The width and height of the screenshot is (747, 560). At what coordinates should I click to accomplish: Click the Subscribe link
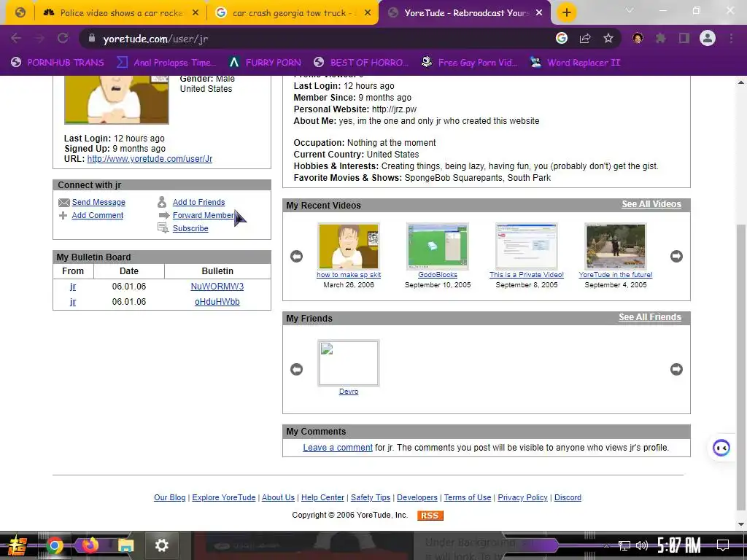[190, 228]
